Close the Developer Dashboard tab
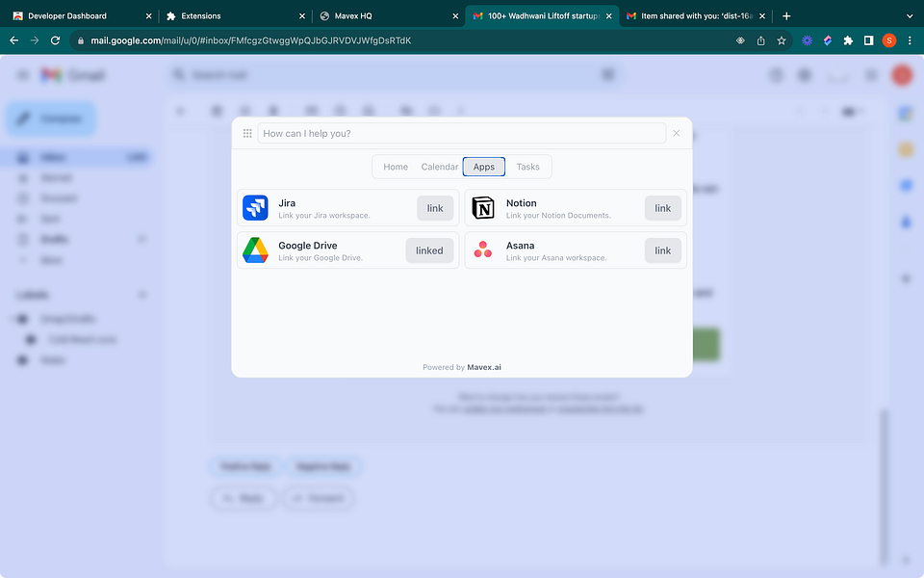The height and width of the screenshot is (578, 924). [x=148, y=16]
